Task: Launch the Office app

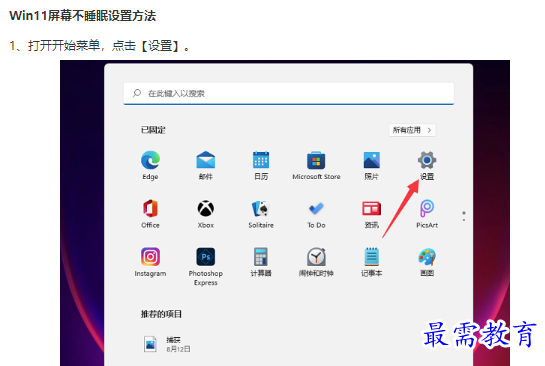Action: 150,213
